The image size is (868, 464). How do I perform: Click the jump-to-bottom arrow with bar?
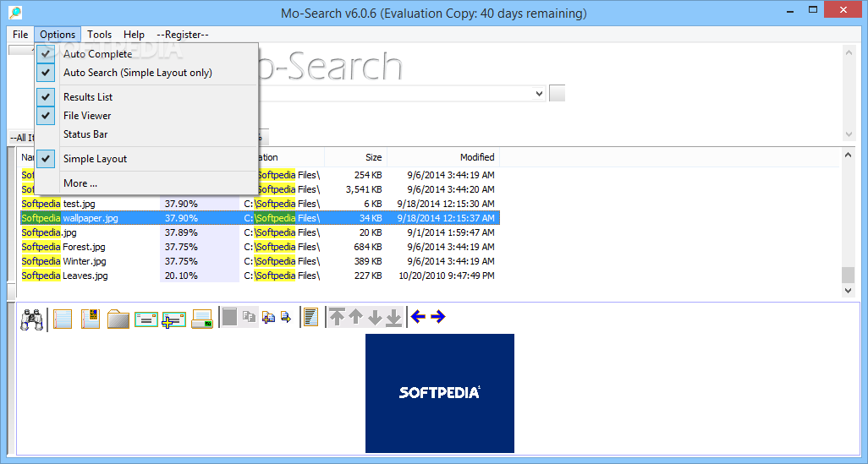click(393, 317)
